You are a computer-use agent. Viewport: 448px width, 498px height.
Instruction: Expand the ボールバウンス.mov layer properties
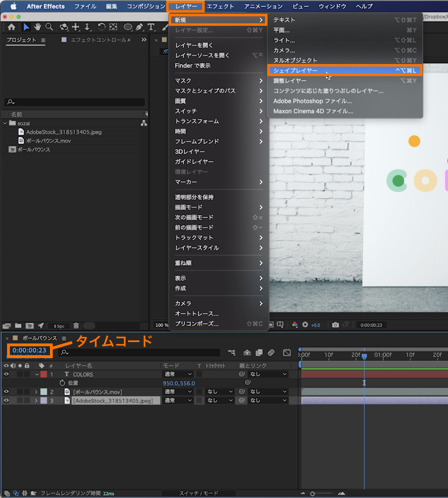click(x=36, y=392)
